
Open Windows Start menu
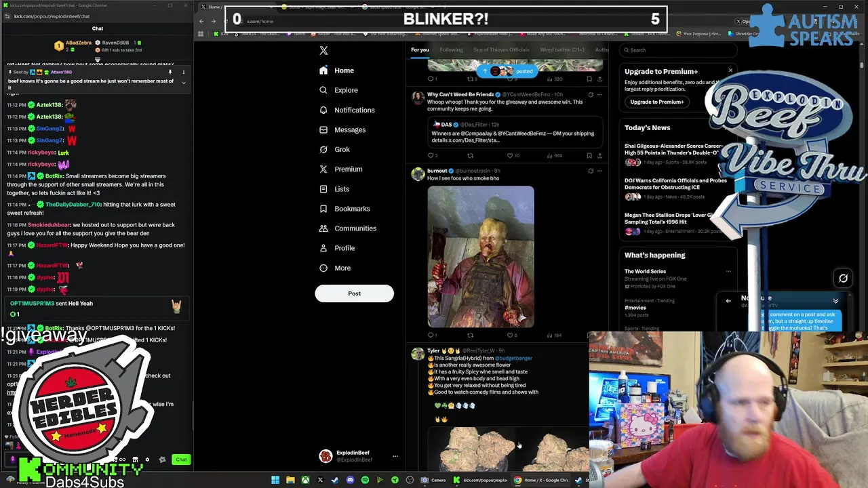pyautogui.click(x=275, y=480)
